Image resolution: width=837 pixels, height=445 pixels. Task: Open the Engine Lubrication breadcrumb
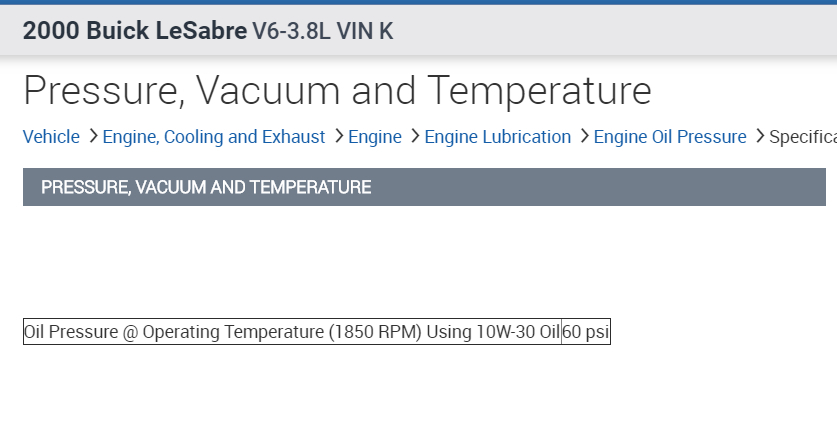pyautogui.click(x=498, y=137)
